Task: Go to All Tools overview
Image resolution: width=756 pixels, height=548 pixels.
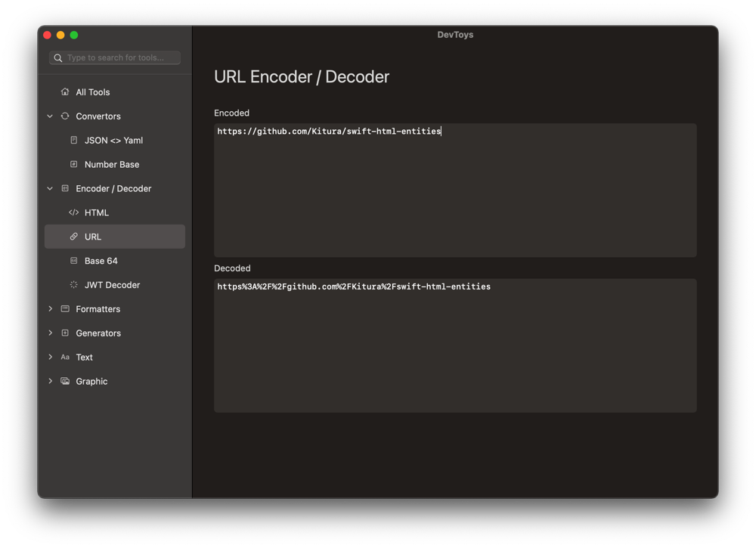Action: pos(93,92)
